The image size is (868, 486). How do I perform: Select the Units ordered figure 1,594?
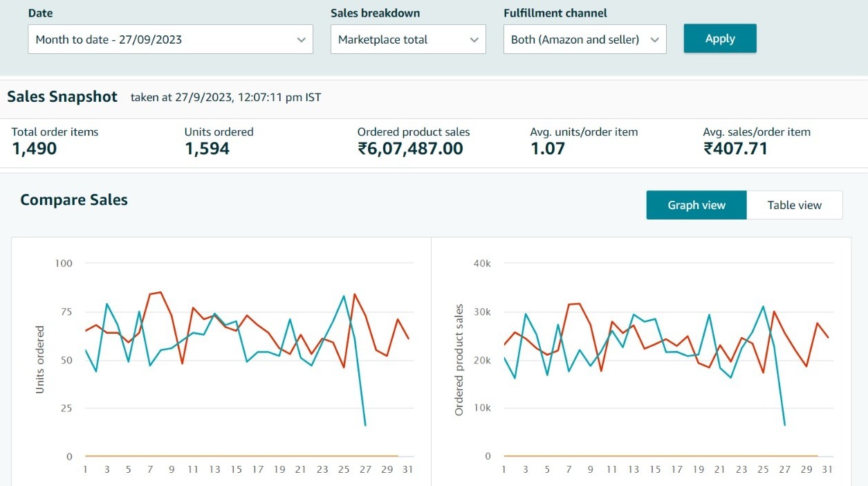[207, 148]
